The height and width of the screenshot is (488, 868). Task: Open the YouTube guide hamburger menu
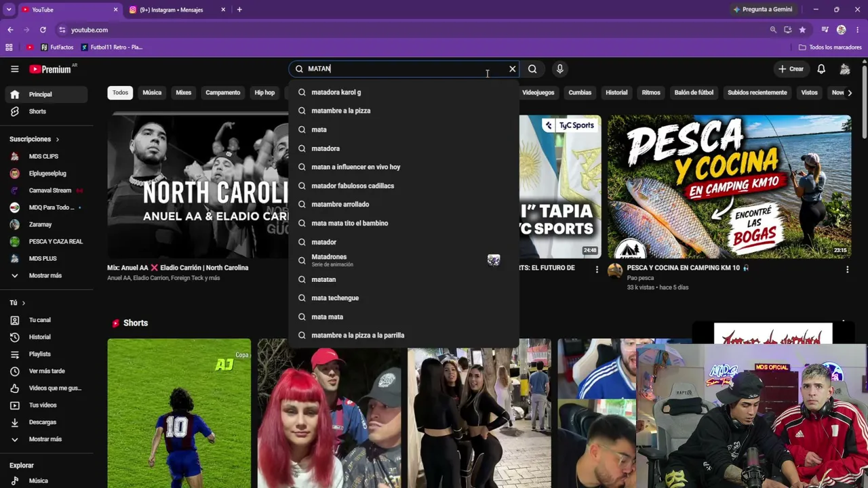tap(14, 68)
